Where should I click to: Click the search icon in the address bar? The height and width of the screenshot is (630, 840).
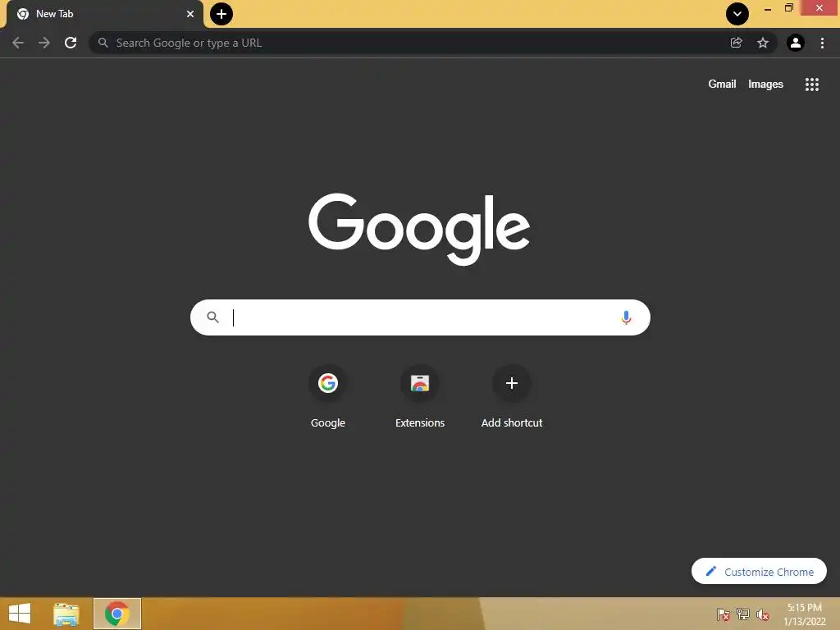pyautogui.click(x=103, y=43)
